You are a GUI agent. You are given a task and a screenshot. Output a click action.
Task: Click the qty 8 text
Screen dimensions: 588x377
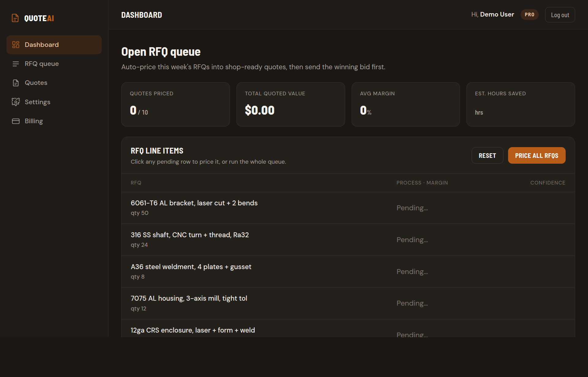(138, 277)
